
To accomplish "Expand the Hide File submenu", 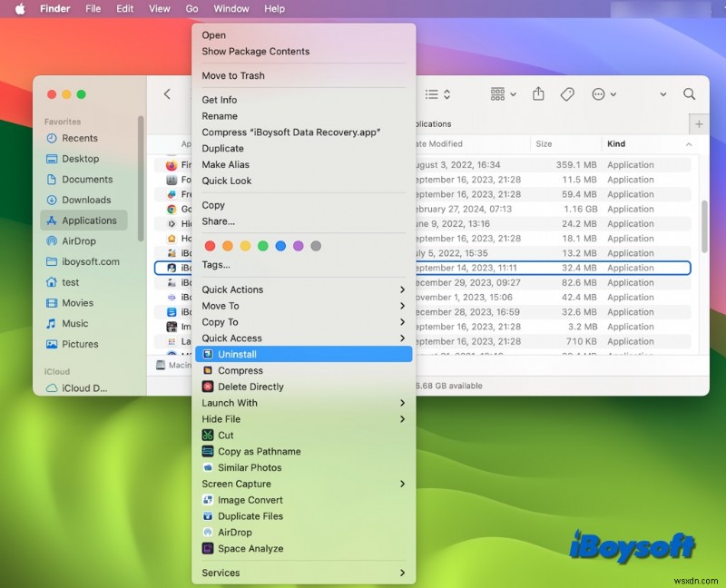I will click(304, 419).
